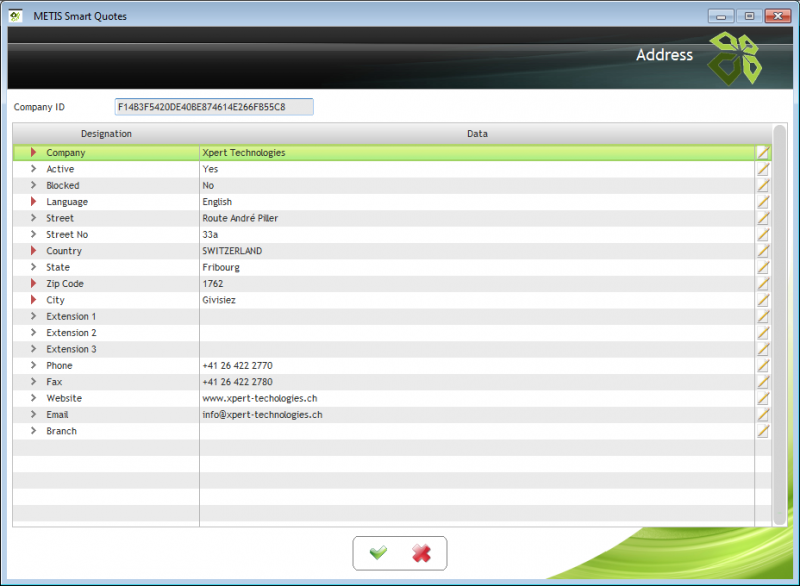The height and width of the screenshot is (586, 800).
Task: Select the 'Extension 2' designation label
Action: pos(71,333)
